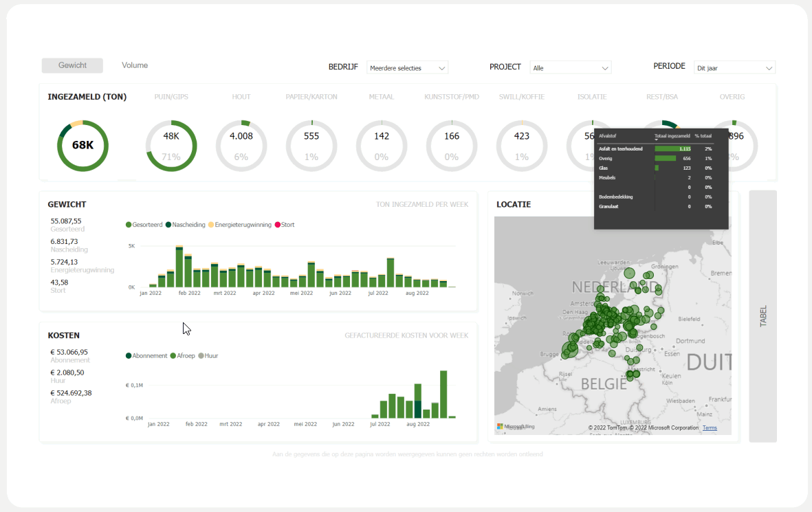Click the Terms link on the map
Screen dimensions: 812x512
tap(710, 427)
